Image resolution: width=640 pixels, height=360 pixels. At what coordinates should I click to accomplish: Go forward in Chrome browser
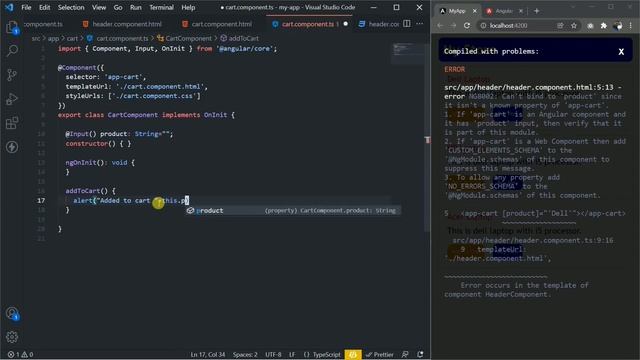coord(453,25)
